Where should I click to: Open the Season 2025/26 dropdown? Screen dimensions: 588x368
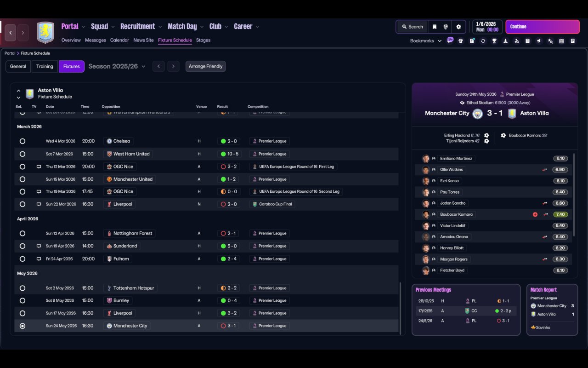(x=117, y=66)
